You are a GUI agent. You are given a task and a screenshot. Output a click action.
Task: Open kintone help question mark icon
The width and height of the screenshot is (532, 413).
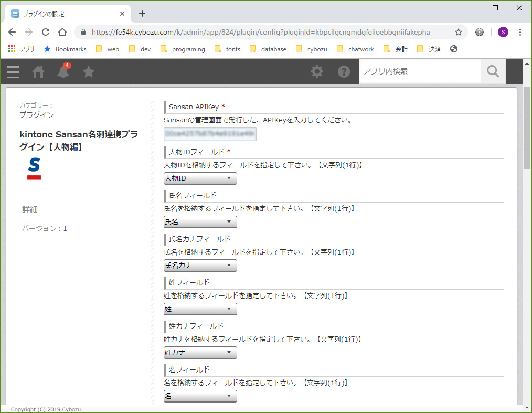[x=344, y=71]
